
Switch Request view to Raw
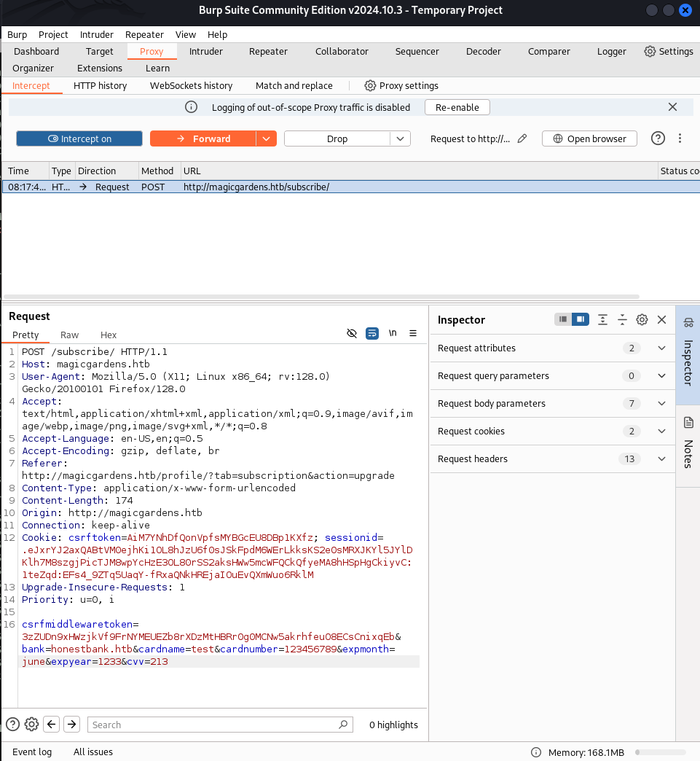[x=69, y=335]
